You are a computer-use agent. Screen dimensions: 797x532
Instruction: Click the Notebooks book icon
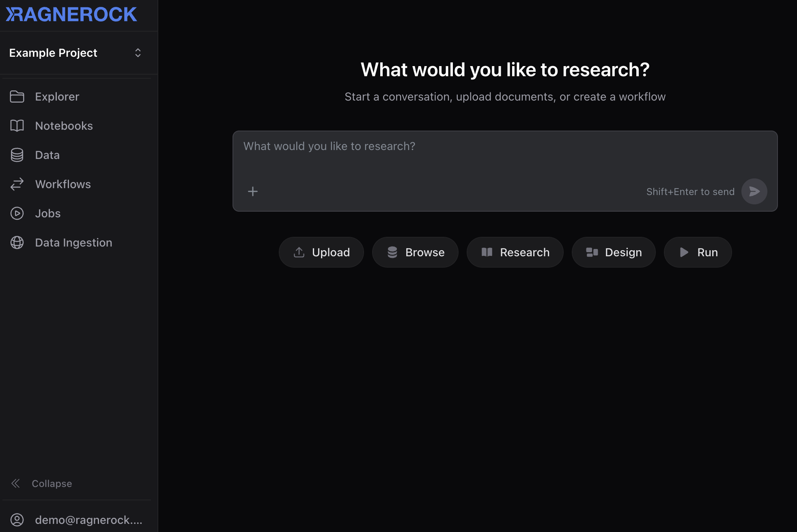pyautogui.click(x=17, y=126)
